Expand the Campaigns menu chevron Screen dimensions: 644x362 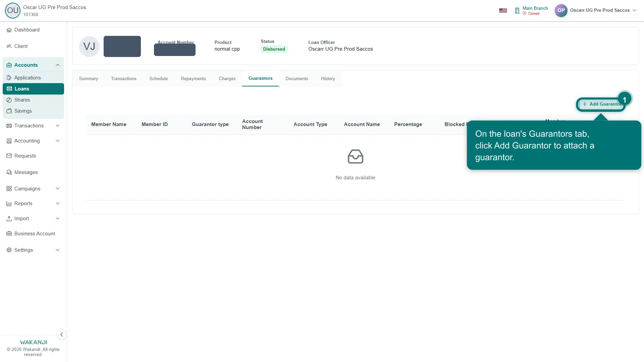point(58,188)
